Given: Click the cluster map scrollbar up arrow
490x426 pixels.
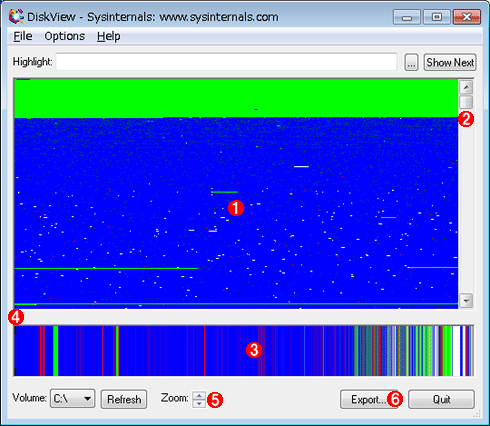Looking at the screenshot, I should (x=466, y=87).
